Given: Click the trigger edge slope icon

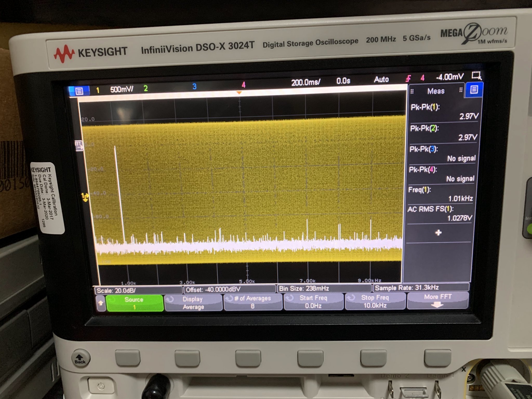Looking at the screenshot, I should (x=408, y=78).
